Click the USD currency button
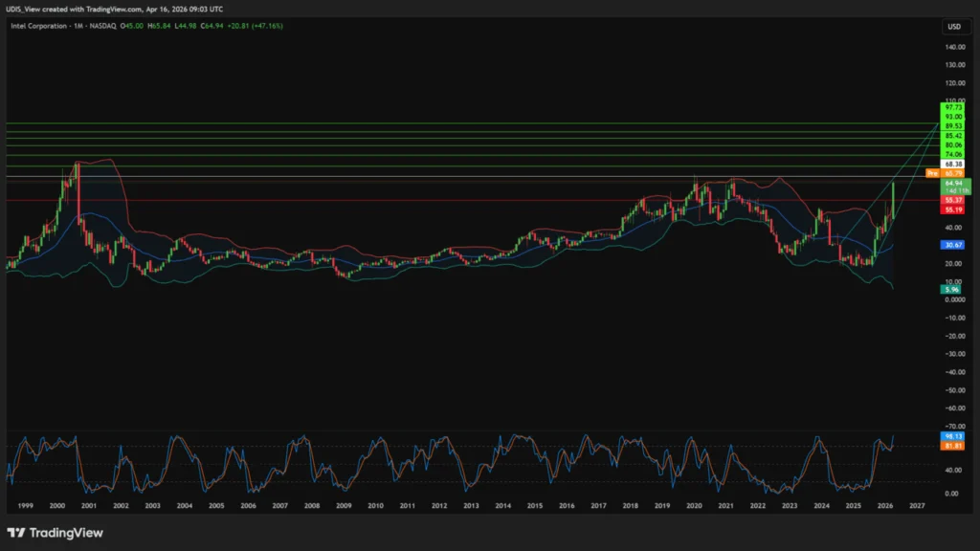The width and height of the screenshot is (980, 551). [x=954, y=26]
